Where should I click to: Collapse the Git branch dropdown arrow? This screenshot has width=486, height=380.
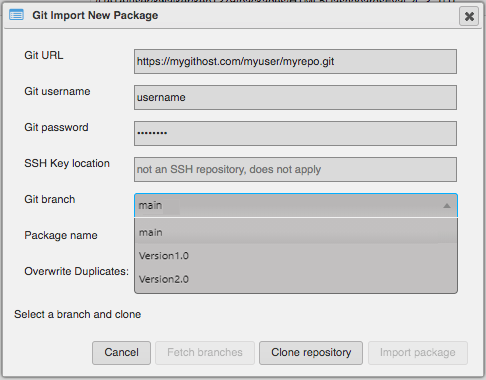coord(447,206)
